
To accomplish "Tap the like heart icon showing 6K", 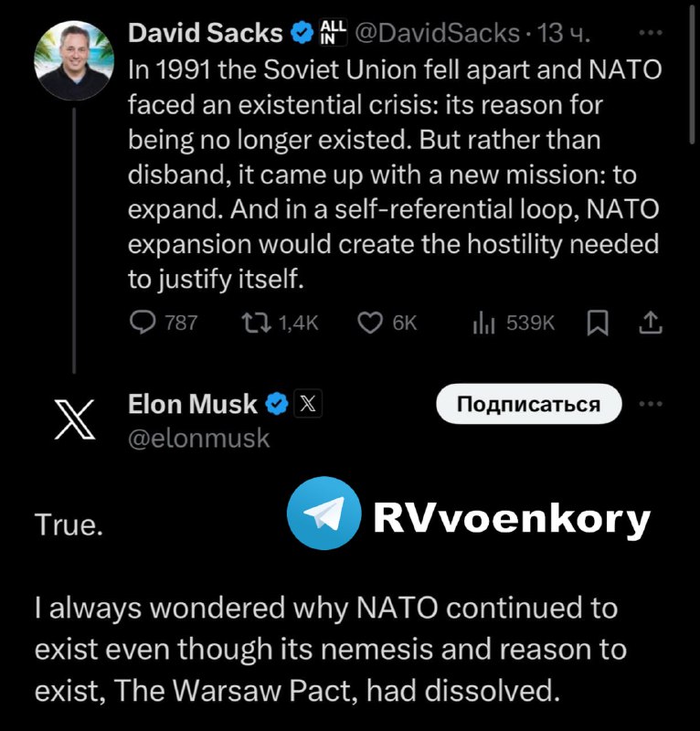I will click(368, 322).
